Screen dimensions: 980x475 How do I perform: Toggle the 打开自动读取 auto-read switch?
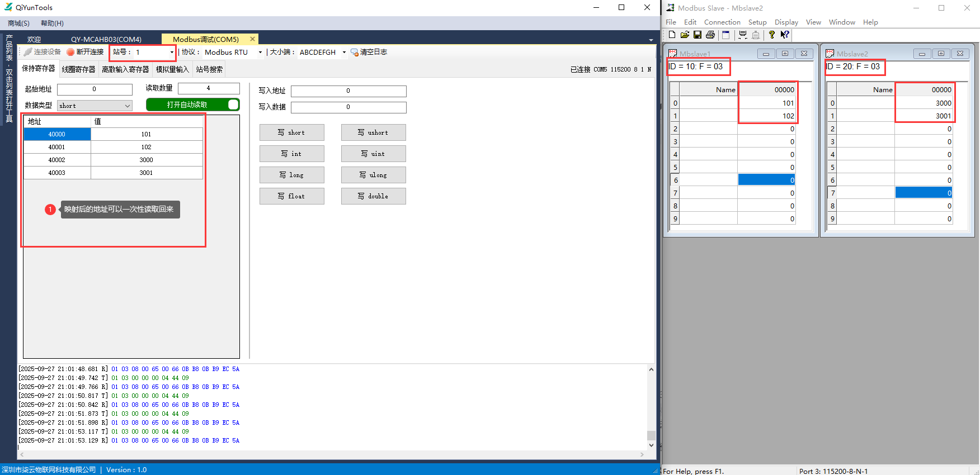click(x=233, y=104)
